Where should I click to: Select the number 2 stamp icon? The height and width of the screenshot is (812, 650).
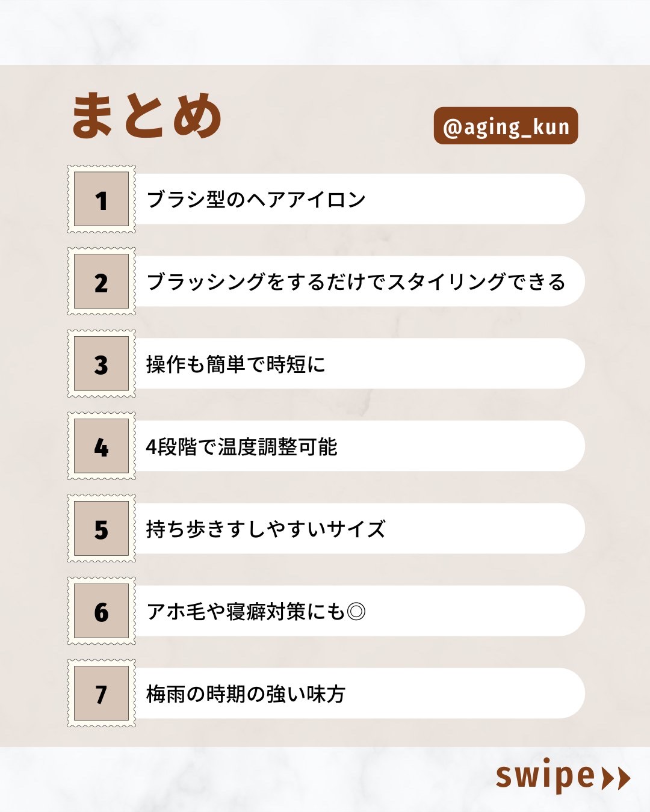101,281
